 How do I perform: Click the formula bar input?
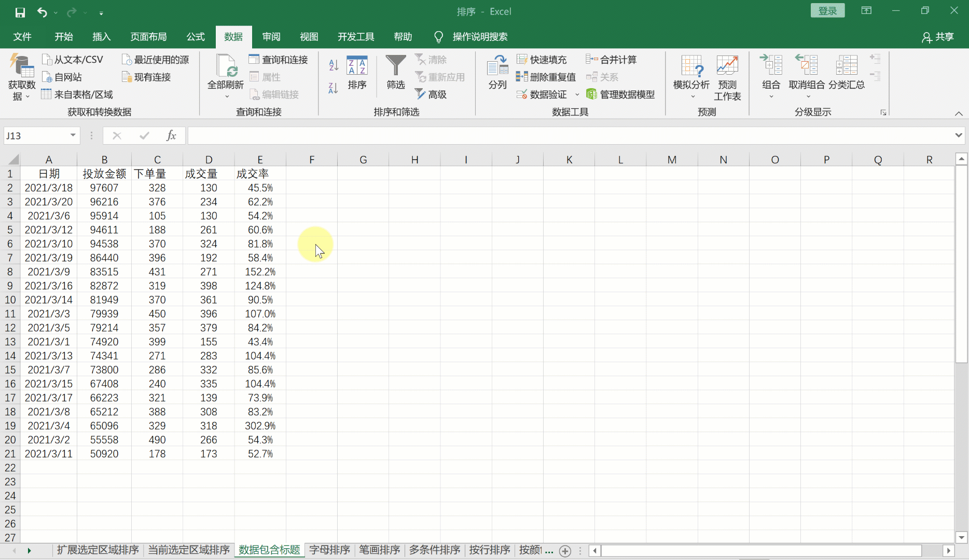click(570, 136)
